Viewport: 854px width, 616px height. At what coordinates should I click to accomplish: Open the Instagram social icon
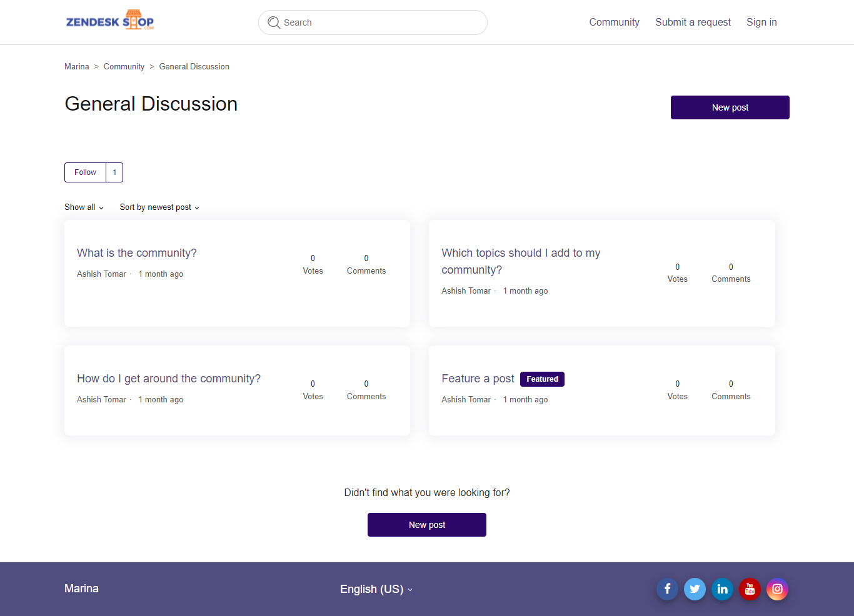(x=777, y=589)
